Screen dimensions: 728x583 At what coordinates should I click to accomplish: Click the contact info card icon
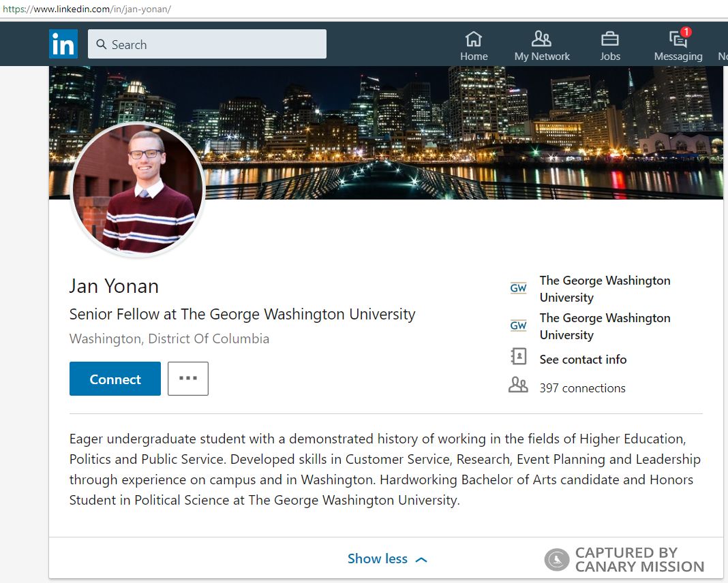(x=519, y=357)
